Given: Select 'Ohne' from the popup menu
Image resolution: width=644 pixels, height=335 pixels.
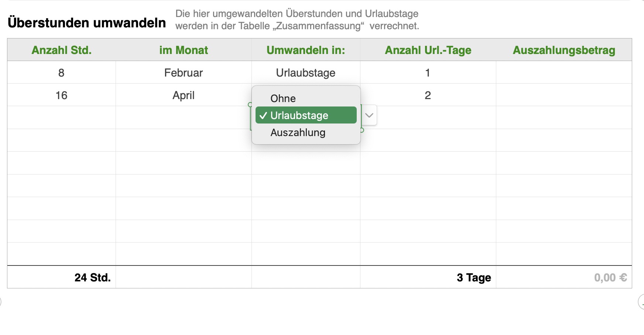Looking at the screenshot, I should tap(283, 98).
